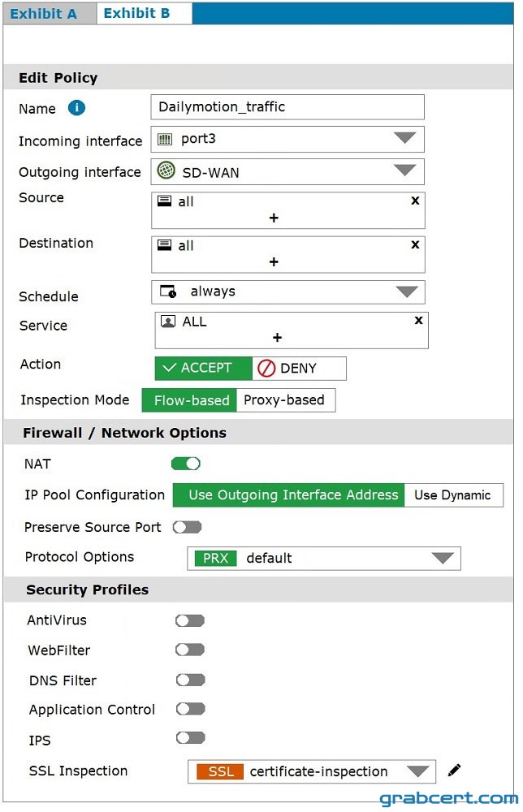Image resolution: width=523 pixels, height=812 pixels.
Task: Disable the NAT toggle
Action: coord(186,464)
